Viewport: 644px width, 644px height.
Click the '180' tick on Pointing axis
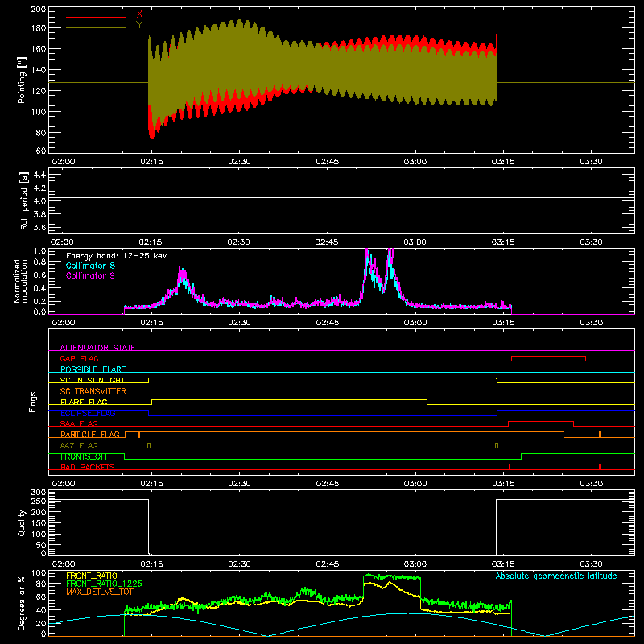coord(39,28)
